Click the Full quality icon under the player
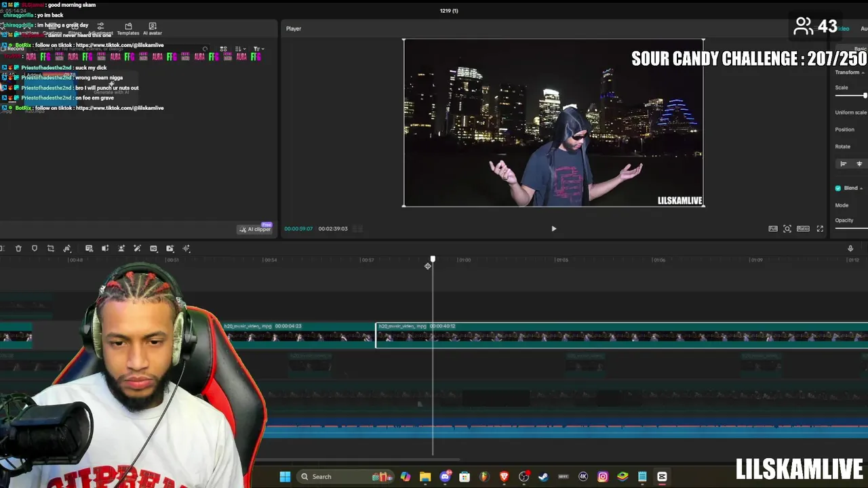 [x=773, y=229]
